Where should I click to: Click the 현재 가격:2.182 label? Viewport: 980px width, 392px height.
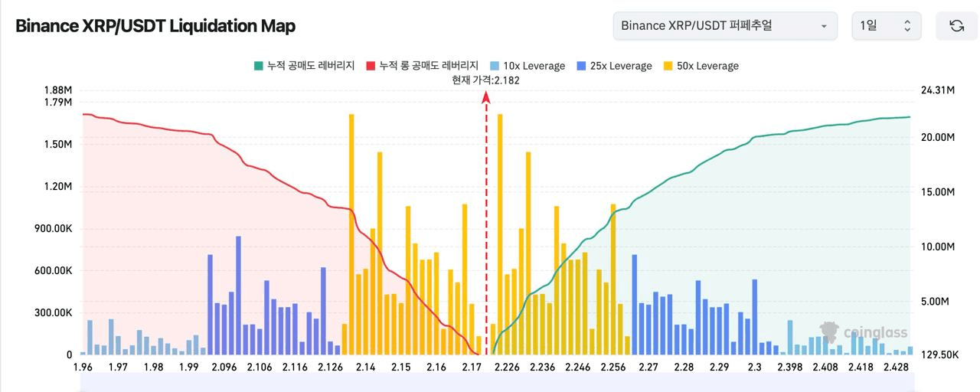click(x=486, y=80)
